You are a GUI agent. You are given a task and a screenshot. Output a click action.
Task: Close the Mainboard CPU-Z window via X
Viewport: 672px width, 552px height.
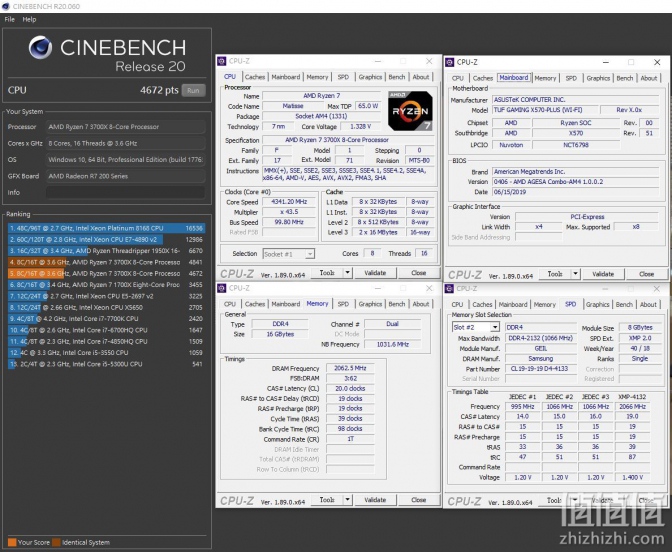pyautogui.click(x=657, y=63)
